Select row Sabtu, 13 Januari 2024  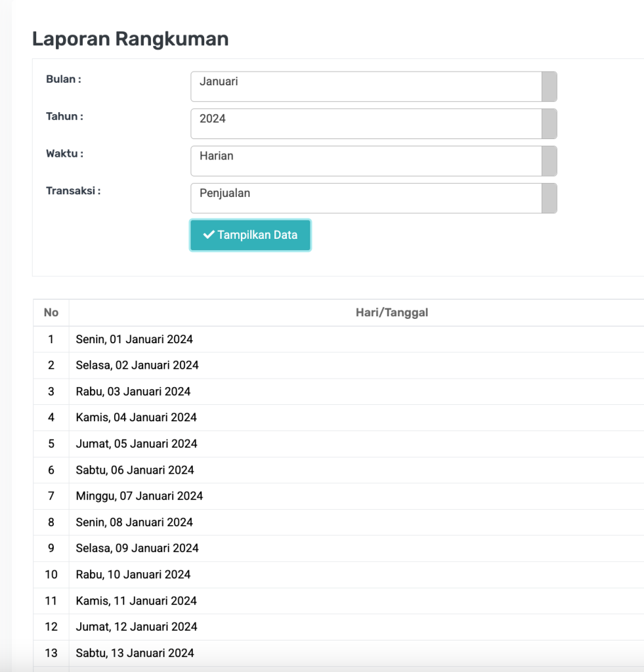[x=135, y=653]
